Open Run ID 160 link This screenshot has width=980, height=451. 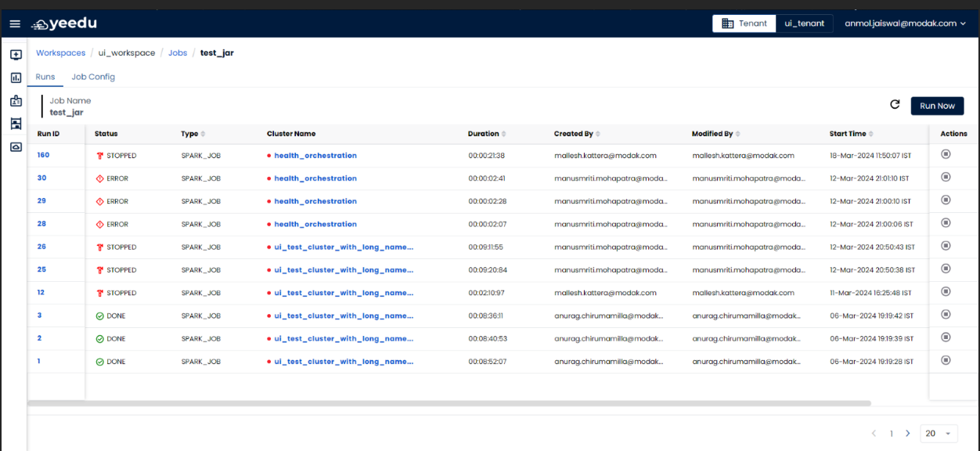point(43,155)
